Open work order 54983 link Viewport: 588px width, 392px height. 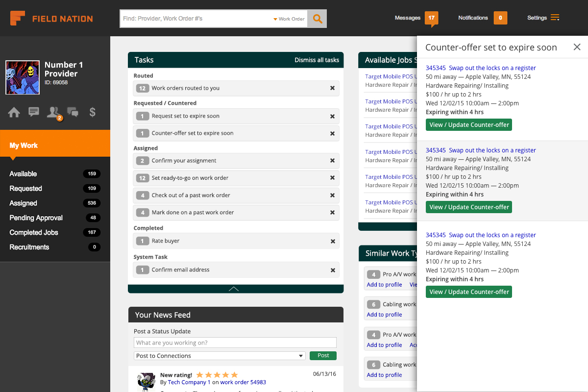(243, 382)
